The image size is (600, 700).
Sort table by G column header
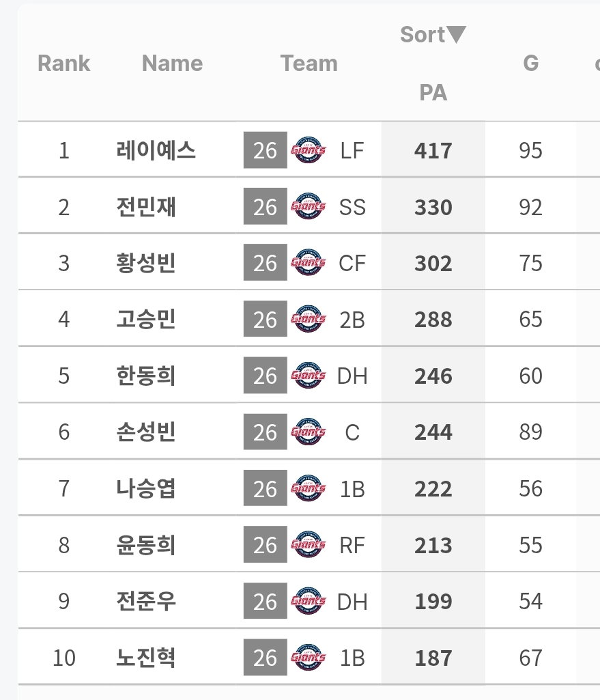(530, 63)
